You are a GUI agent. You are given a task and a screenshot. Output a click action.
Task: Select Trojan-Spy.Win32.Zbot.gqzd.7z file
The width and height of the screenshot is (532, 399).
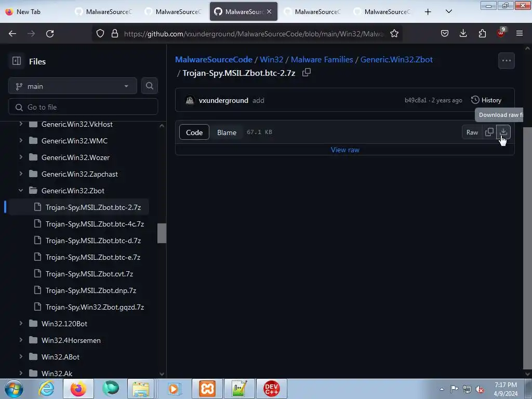pos(95,307)
